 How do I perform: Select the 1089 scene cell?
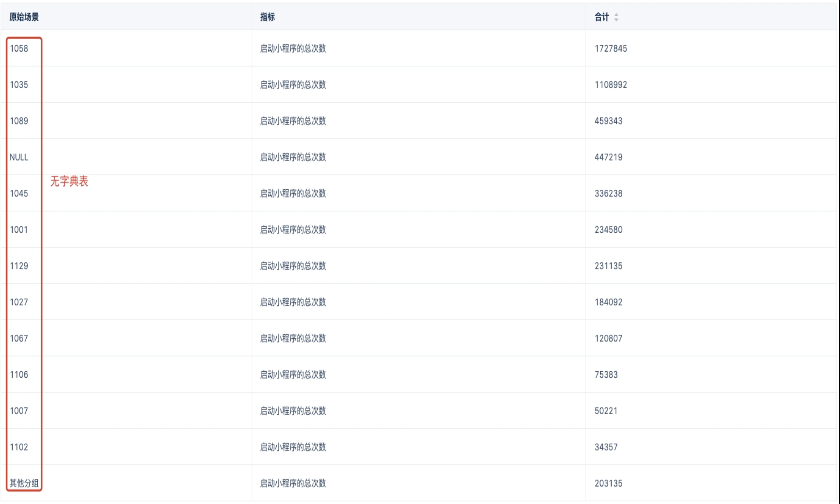click(19, 121)
